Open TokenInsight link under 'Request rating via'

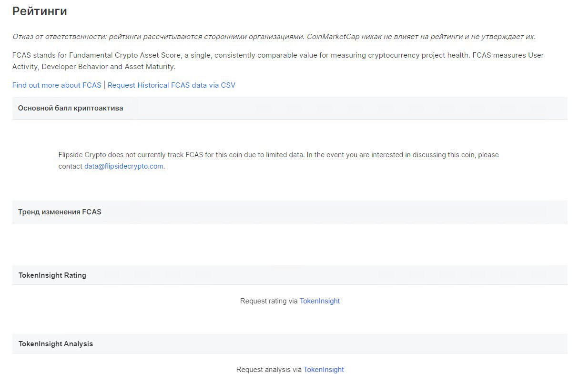tap(320, 301)
